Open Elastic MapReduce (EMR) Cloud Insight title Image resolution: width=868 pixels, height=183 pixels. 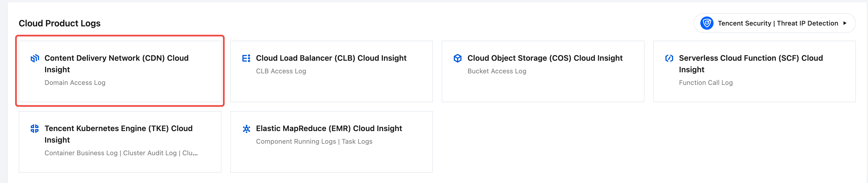(328, 128)
